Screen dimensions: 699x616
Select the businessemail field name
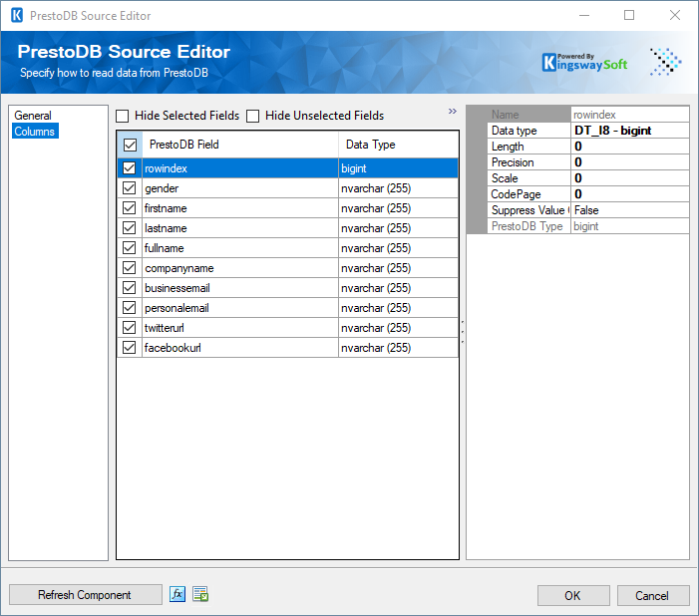click(240, 288)
